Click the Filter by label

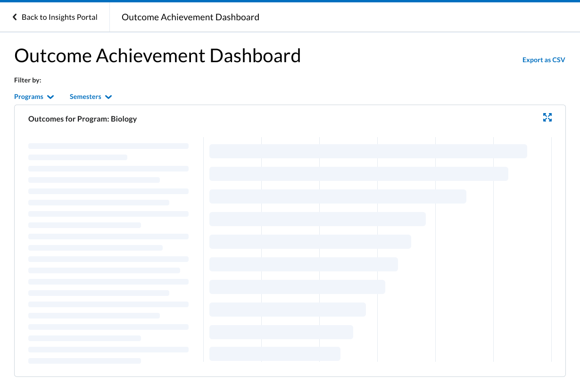click(28, 80)
